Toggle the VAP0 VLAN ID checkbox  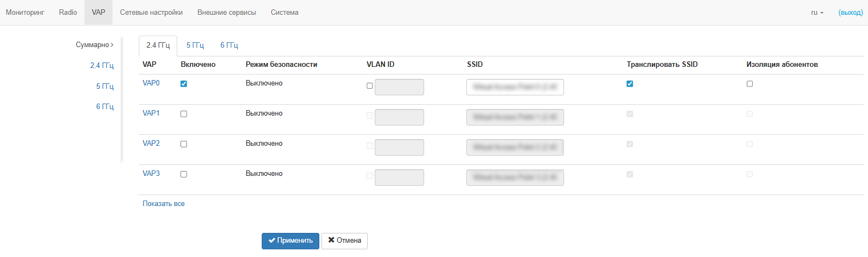370,86
